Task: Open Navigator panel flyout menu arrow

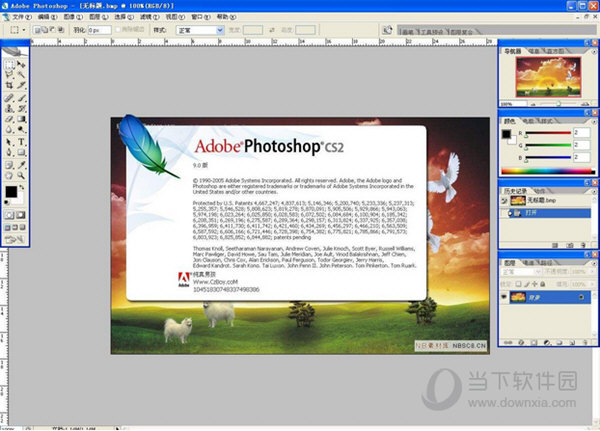Action: coord(593,51)
